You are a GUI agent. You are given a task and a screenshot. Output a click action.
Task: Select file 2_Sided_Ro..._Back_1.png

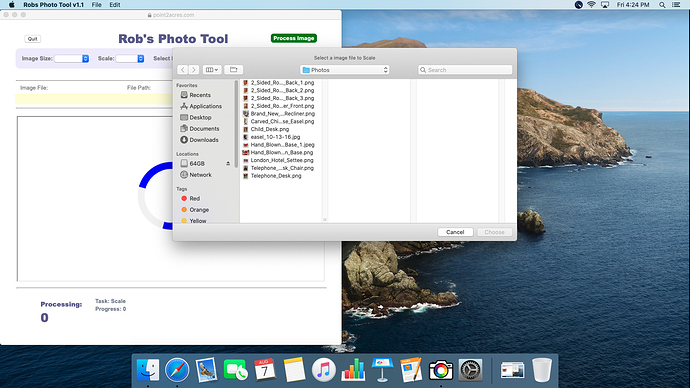coord(279,83)
